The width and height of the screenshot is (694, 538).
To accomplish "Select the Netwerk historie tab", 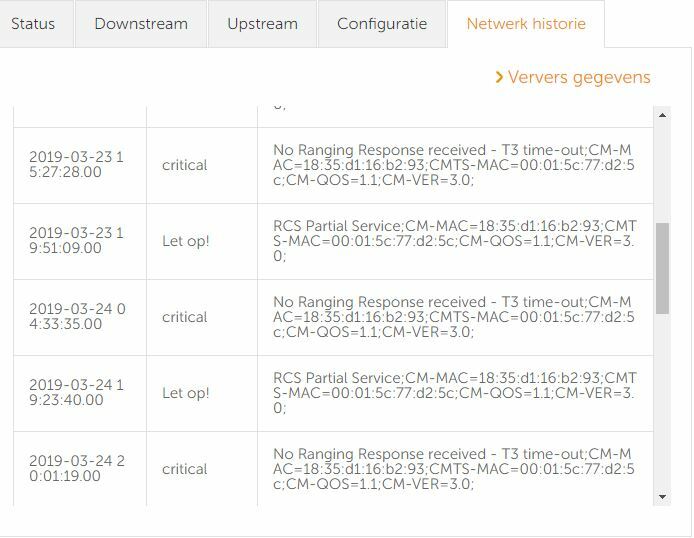I will [526, 24].
